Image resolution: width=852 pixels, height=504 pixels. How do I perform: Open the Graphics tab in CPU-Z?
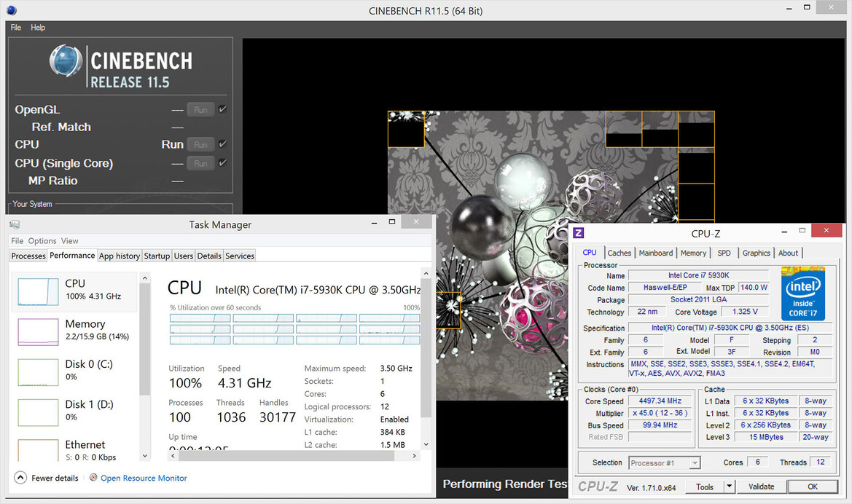pyautogui.click(x=757, y=253)
